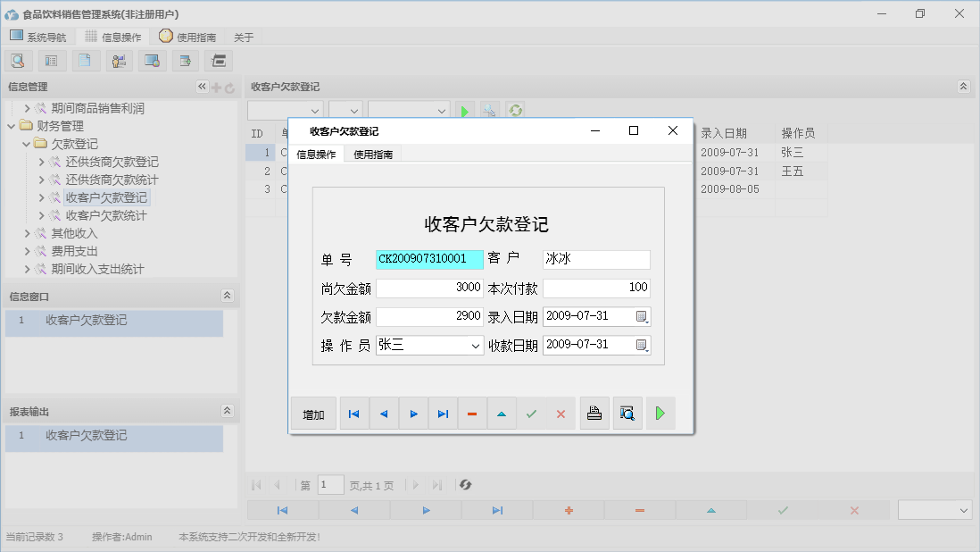Click the new document icon in main toolbar
980x552 pixels.
(85, 60)
